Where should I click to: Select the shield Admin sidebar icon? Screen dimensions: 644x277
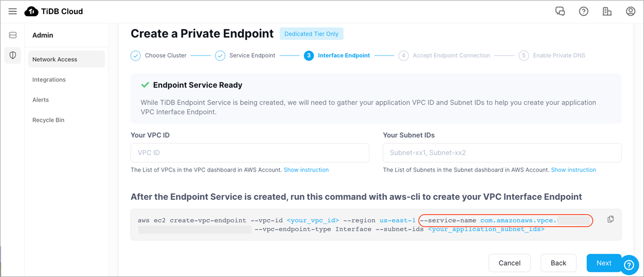point(13,55)
